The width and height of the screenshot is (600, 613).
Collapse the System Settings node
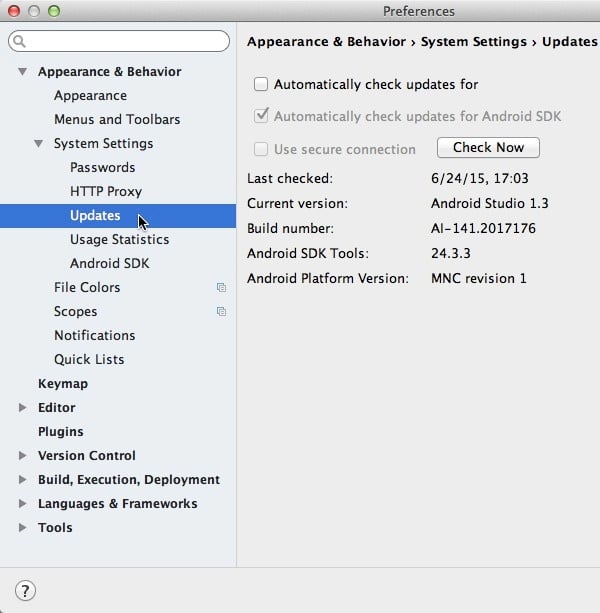pyautogui.click(x=39, y=144)
